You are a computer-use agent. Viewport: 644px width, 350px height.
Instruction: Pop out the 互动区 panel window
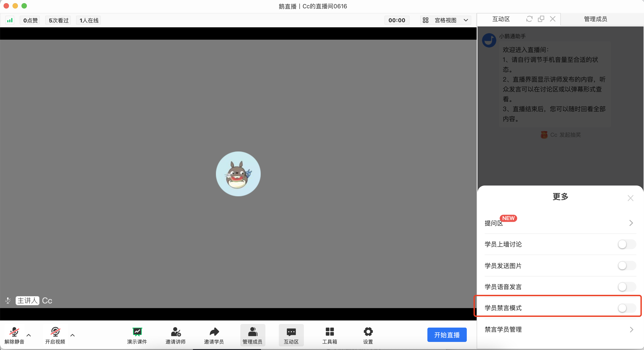click(x=541, y=19)
